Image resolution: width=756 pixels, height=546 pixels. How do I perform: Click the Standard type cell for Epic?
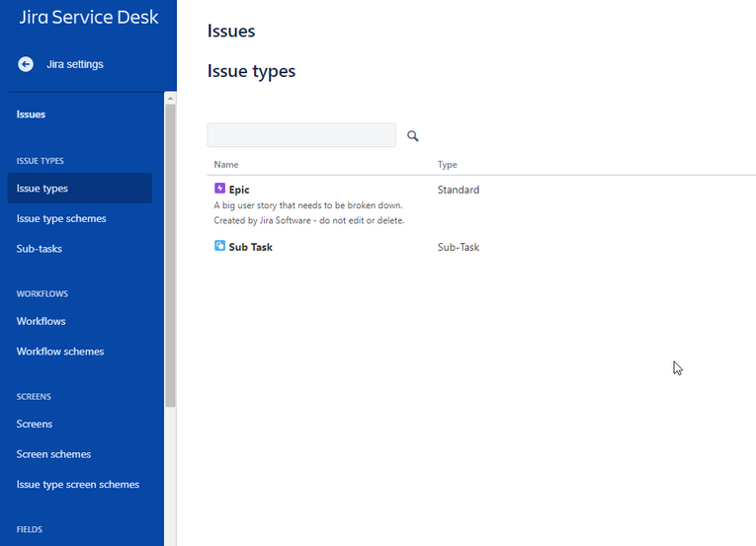[x=459, y=190]
